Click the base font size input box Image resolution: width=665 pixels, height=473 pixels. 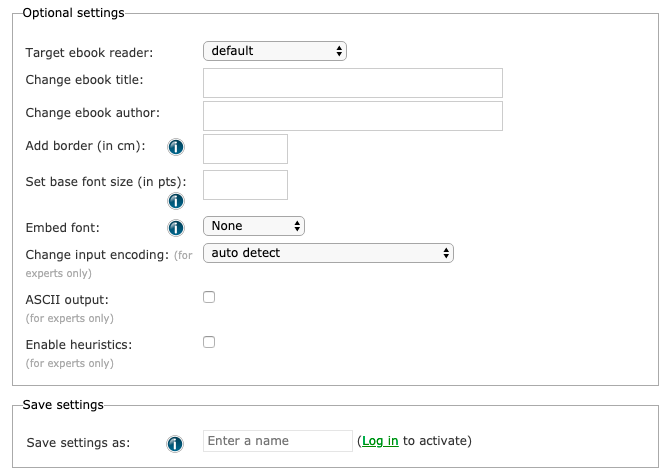(x=245, y=185)
